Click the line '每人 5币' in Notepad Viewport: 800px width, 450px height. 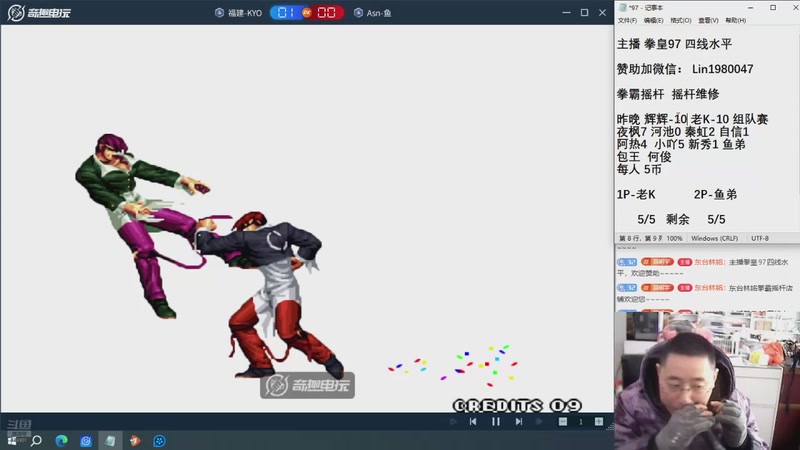pos(639,169)
